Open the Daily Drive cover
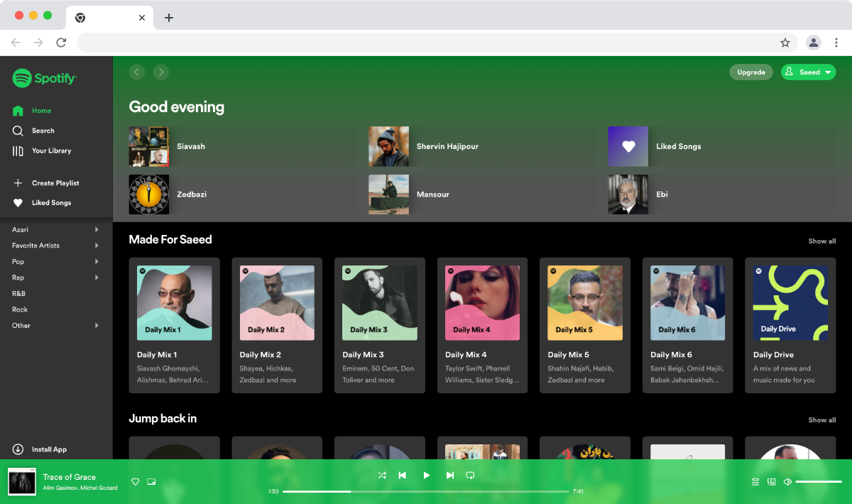This screenshot has width=852, height=504. click(790, 303)
